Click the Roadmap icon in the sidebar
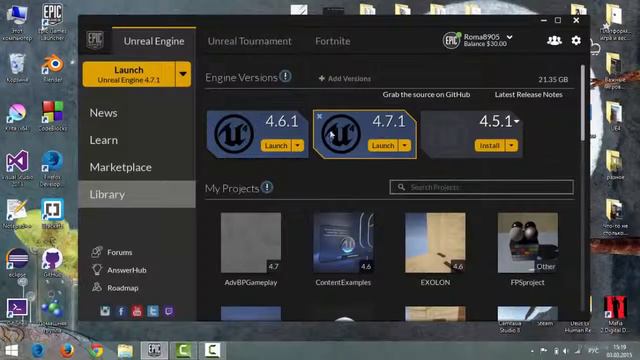Image resolution: width=640 pixels, height=360 pixels. point(97,287)
